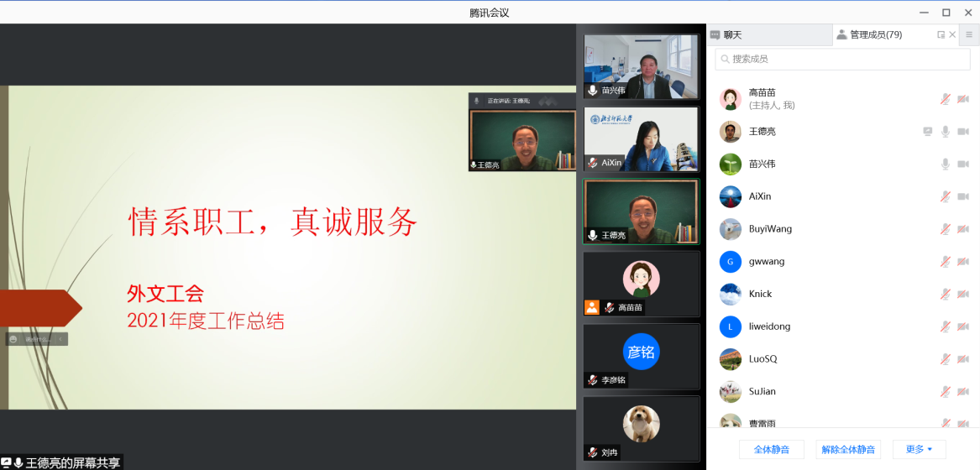This screenshot has width=980, height=470.
Task: Click 苗兴伟's camera icon in list
Action: click(x=963, y=164)
